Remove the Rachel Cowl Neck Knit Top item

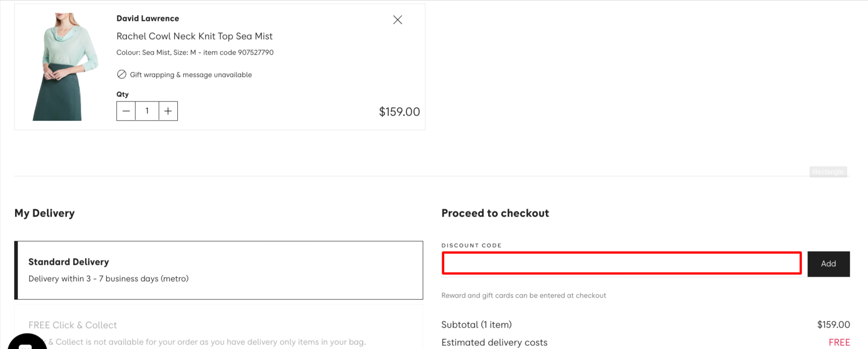[x=398, y=20]
